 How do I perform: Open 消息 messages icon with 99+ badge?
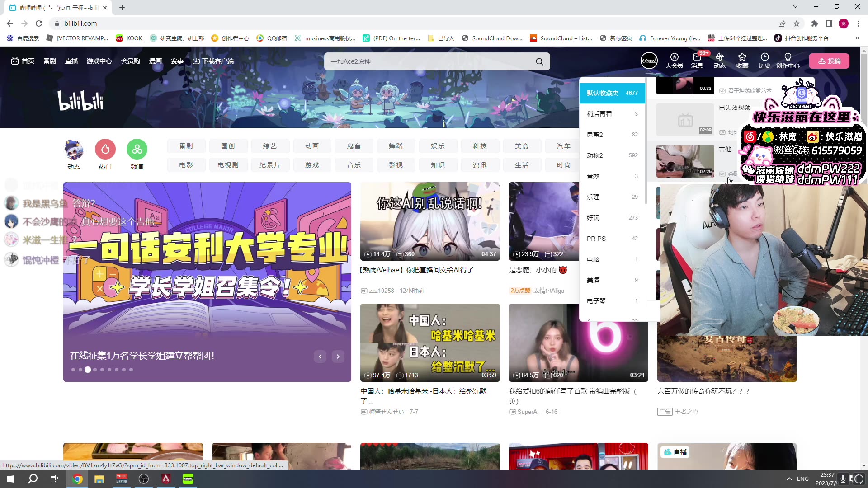[x=697, y=61]
